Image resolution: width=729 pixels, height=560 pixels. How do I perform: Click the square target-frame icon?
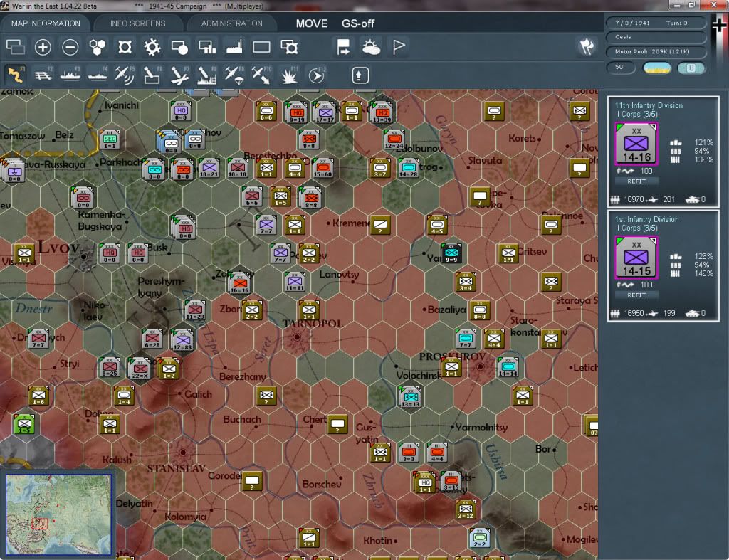(x=125, y=47)
